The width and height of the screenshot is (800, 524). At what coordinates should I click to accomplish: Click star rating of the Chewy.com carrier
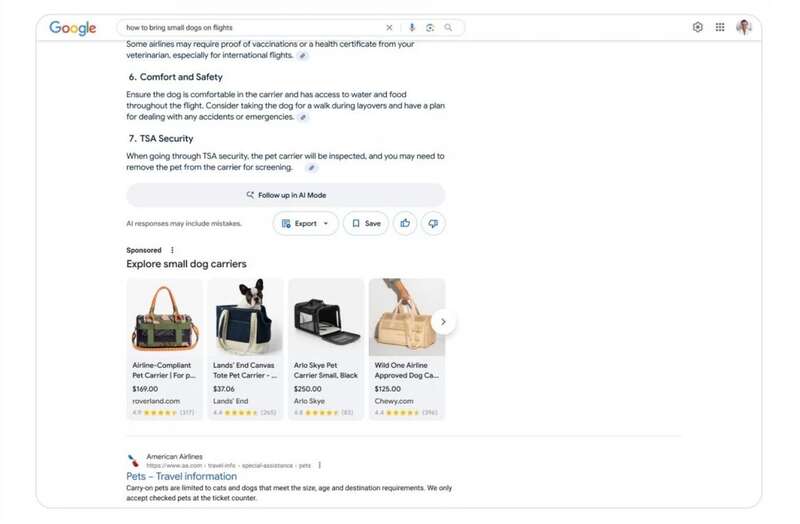(x=403, y=412)
